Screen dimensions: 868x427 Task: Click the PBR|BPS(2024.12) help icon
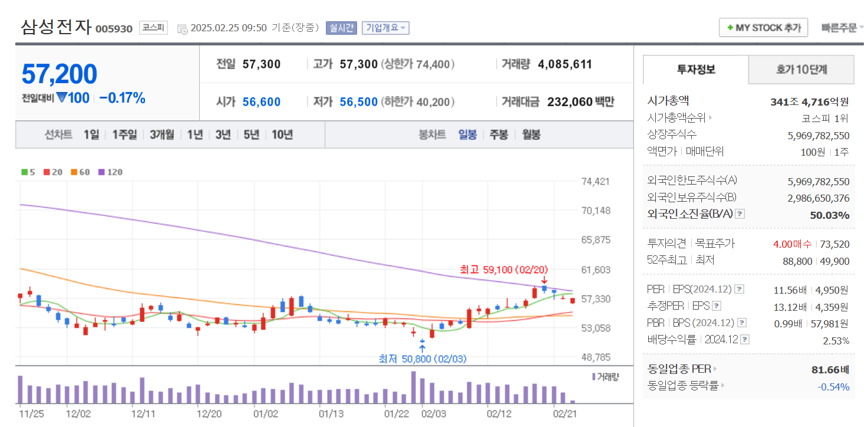coord(741,322)
